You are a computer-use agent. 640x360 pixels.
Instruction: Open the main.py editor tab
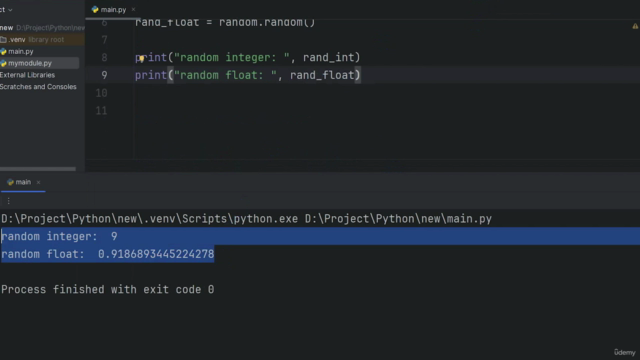pyautogui.click(x=113, y=9)
